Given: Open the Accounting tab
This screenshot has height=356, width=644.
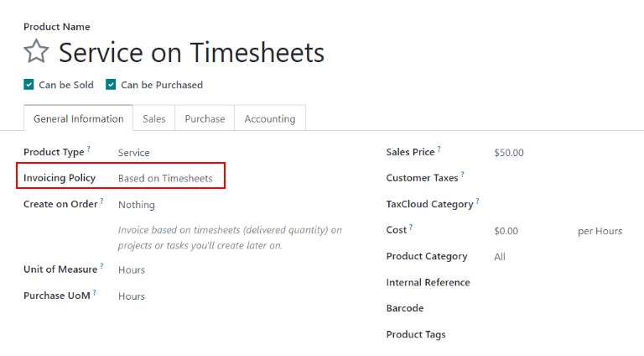Looking at the screenshot, I should tap(269, 119).
